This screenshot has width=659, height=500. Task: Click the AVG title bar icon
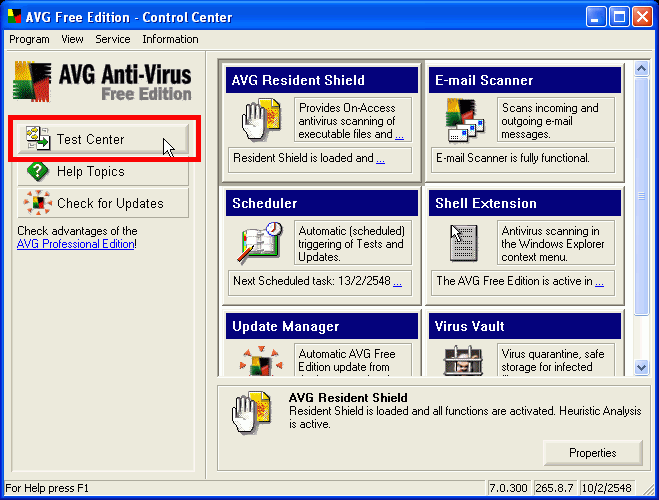[14, 16]
